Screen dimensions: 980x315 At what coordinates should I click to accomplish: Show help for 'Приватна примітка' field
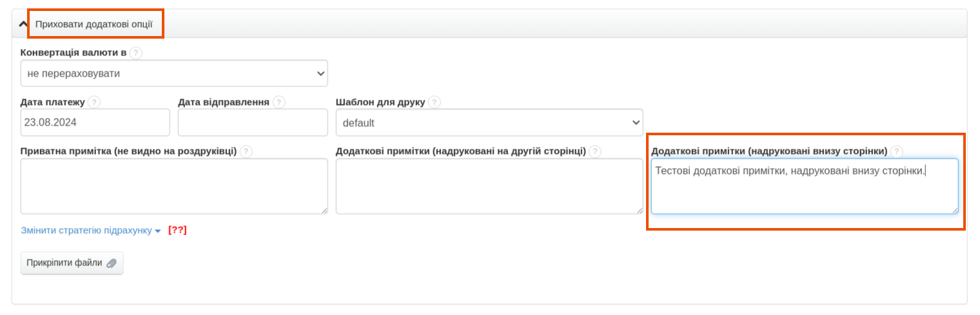click(246, 151)
